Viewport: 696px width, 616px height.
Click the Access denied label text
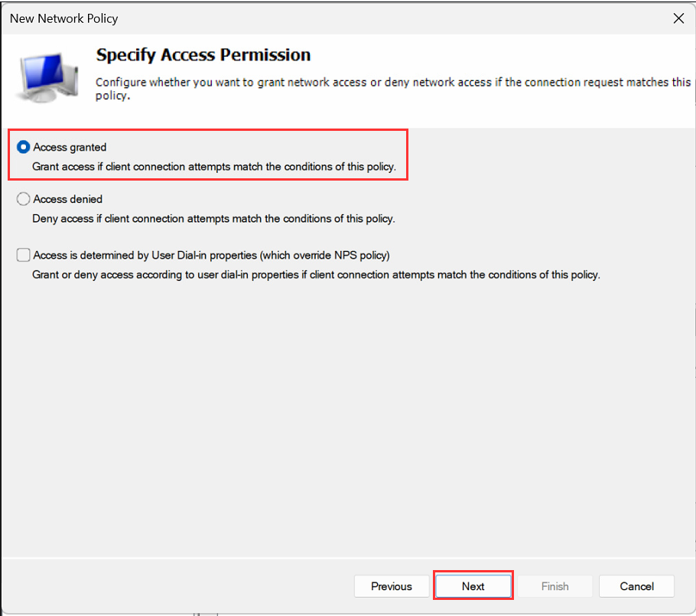[x=68, y=199]
